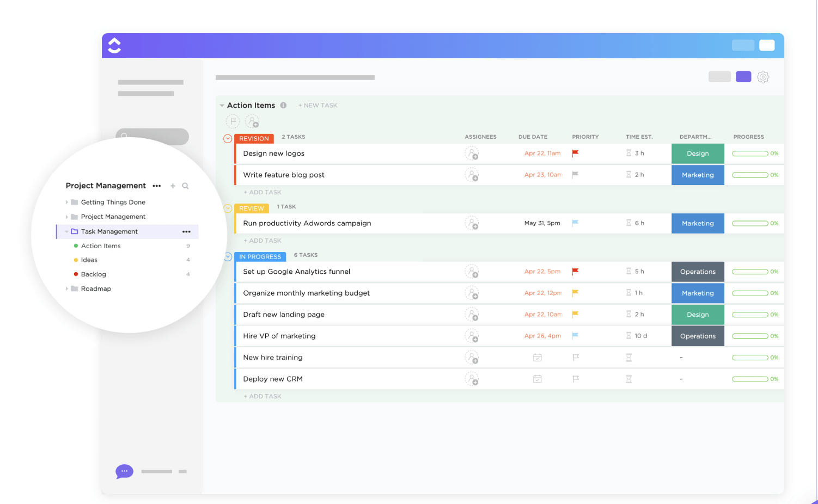Click Action Items info icon

click(x=283, y=106)
